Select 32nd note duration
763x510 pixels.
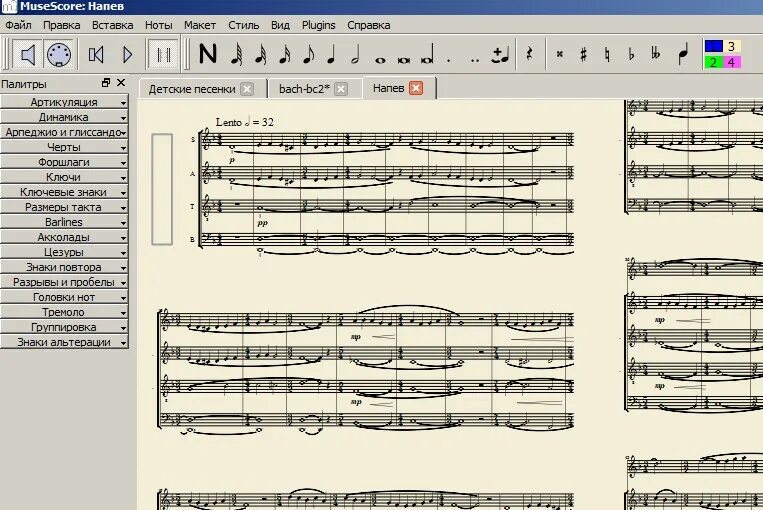click(x=260, y=54)
